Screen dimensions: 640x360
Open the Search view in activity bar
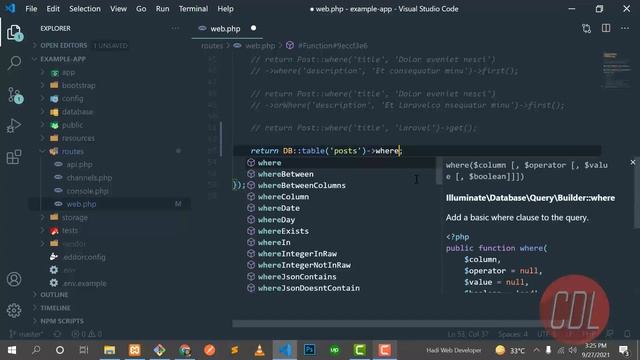14,63
